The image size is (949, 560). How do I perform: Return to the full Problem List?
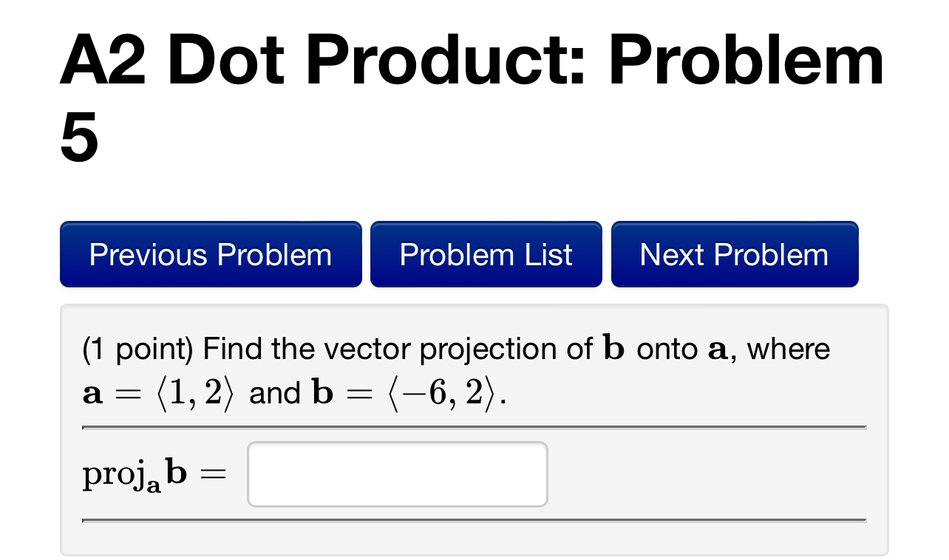point(486,254)
